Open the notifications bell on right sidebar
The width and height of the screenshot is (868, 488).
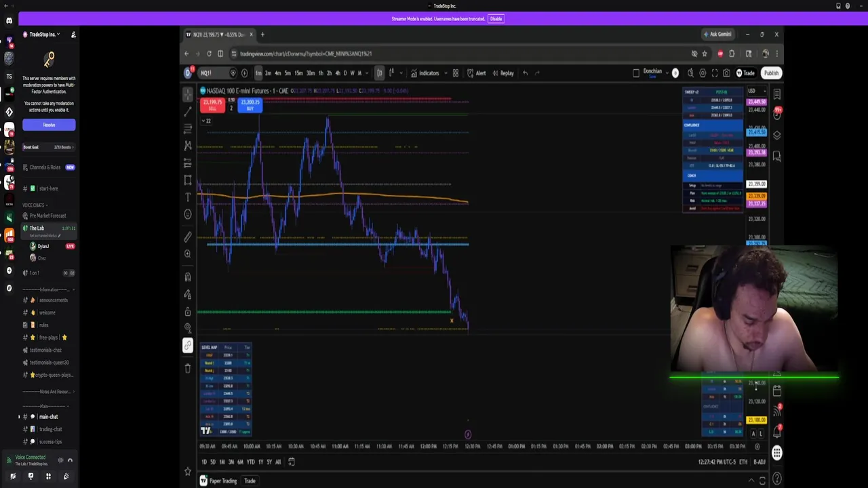[x=777, y=432]
